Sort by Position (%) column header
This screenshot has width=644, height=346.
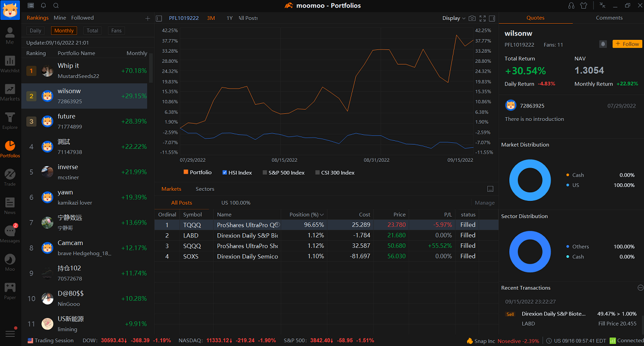point(306,214)
